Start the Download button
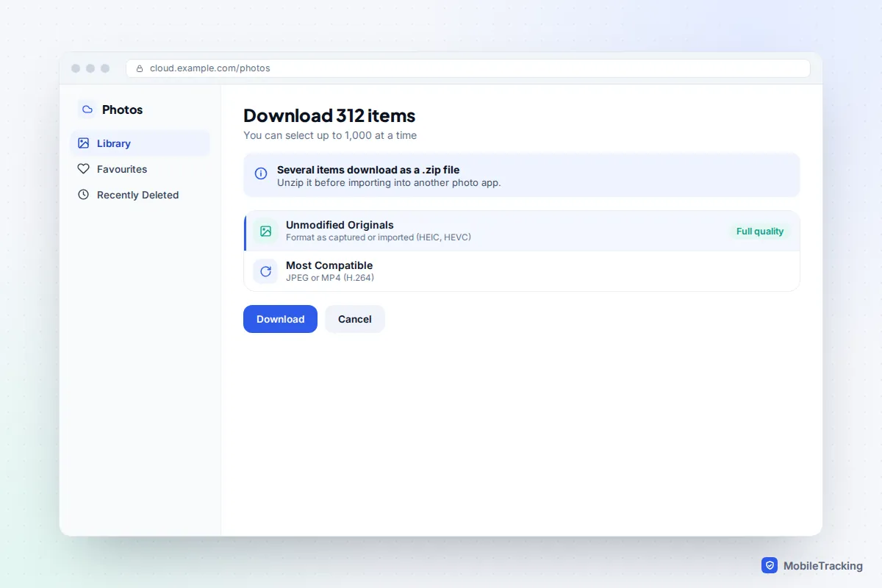 [280, 319]
